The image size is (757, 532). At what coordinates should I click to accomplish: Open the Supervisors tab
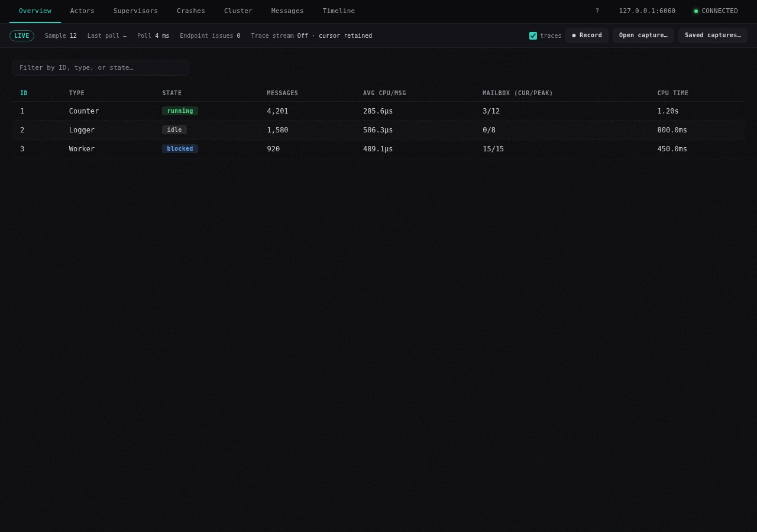click(135, 11)
